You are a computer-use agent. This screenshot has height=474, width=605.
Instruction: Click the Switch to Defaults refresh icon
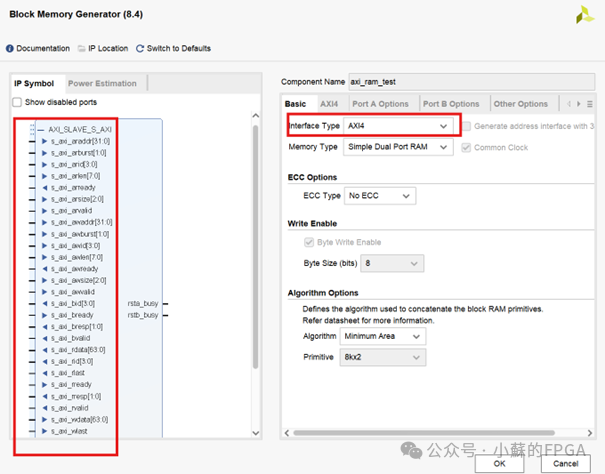pyautogui.click(x=140, y=49)
